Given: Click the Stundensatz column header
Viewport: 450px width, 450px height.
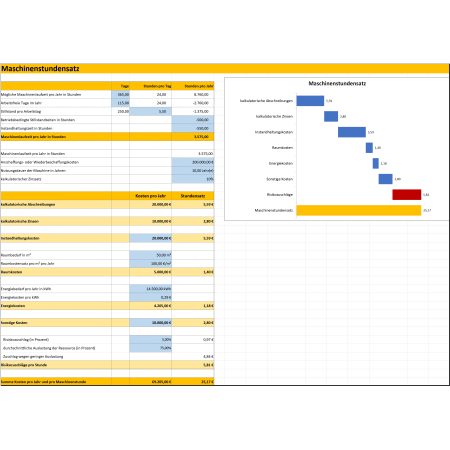Looking at the screenshot, I should [x=193, y=196].
